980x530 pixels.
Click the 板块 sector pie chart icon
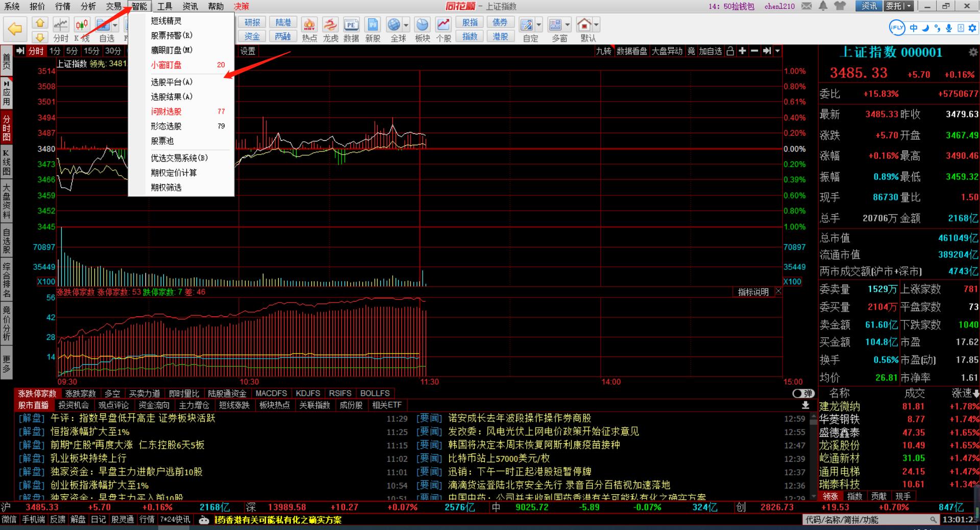(x=422, y=25)
